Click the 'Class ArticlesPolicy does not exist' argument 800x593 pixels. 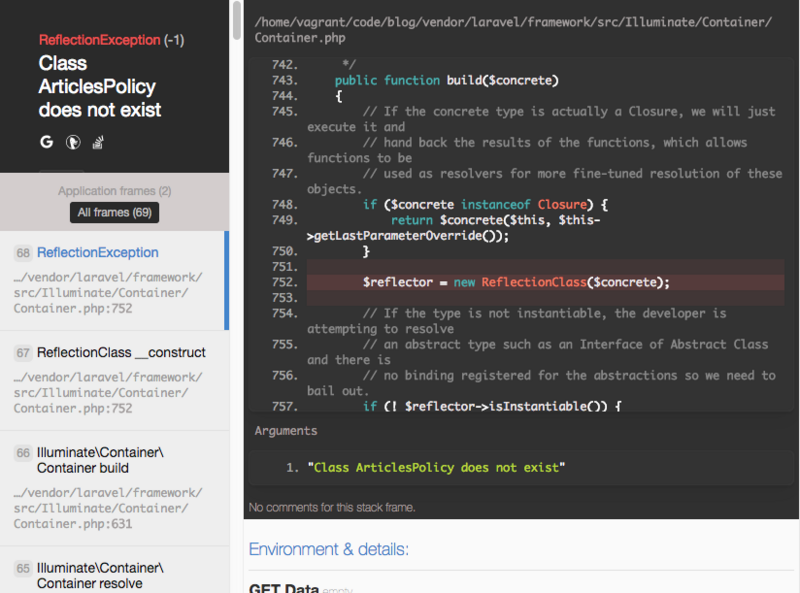pos(438,467)
